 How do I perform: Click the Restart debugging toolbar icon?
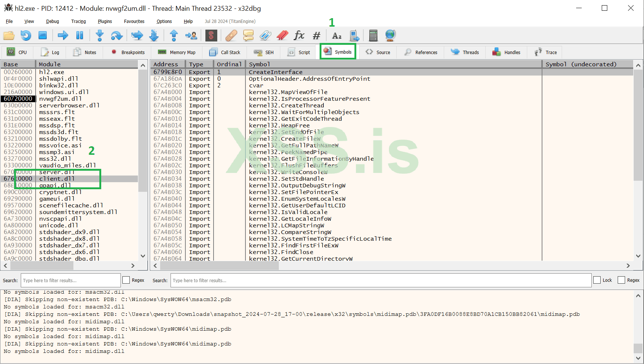coord(26,36)
